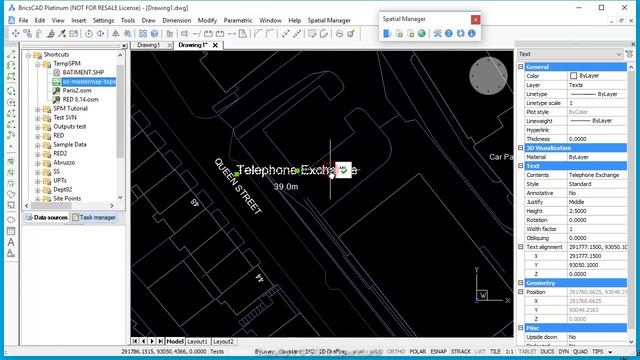Click the Height value 2.5000 field
The height and width of the screenshot is (360, 640).
(x=597, y=211)
